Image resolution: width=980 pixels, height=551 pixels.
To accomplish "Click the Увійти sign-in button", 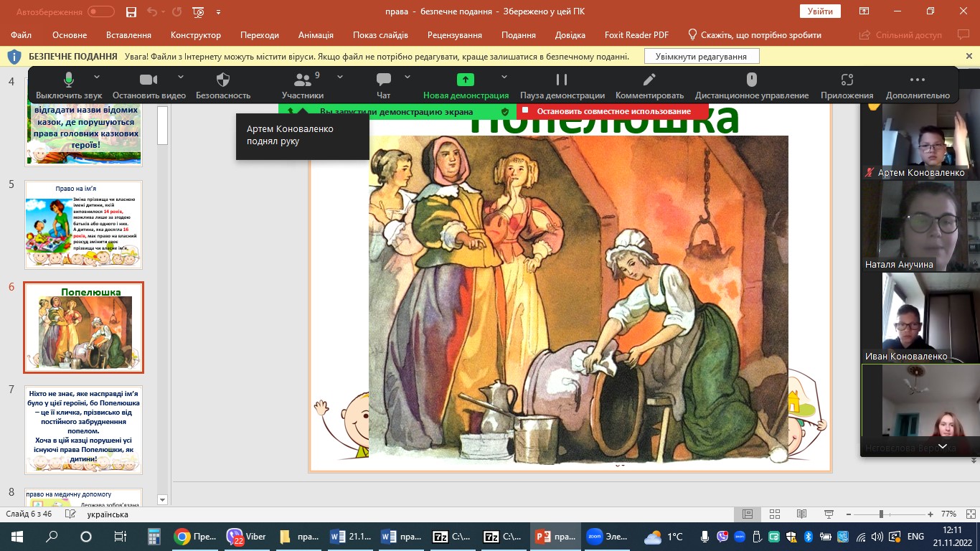I will (x=820, y=11).
